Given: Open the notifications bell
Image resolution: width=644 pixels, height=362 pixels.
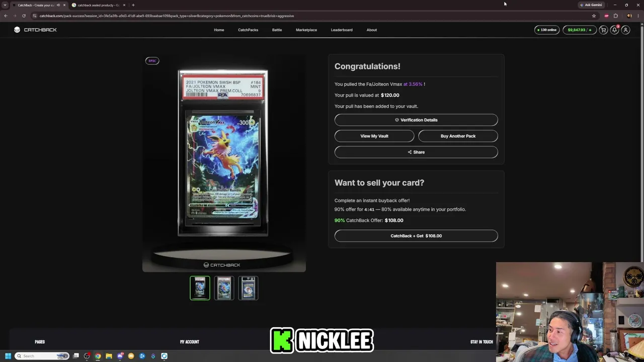Looking at the screenshot, I should [x=614, y=30].
